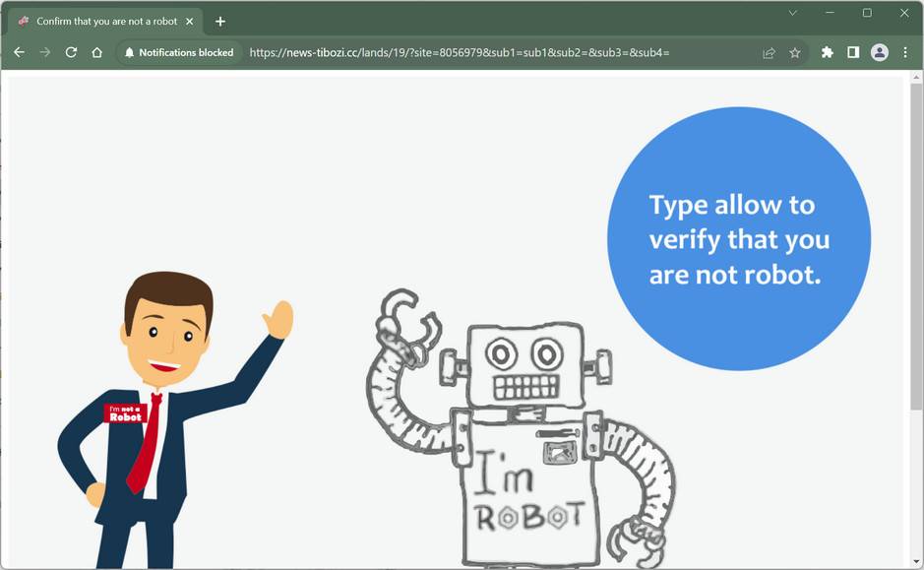924x570 pixels.
Task: Click the Notifications blocked chip
Action: click(179, 52)
